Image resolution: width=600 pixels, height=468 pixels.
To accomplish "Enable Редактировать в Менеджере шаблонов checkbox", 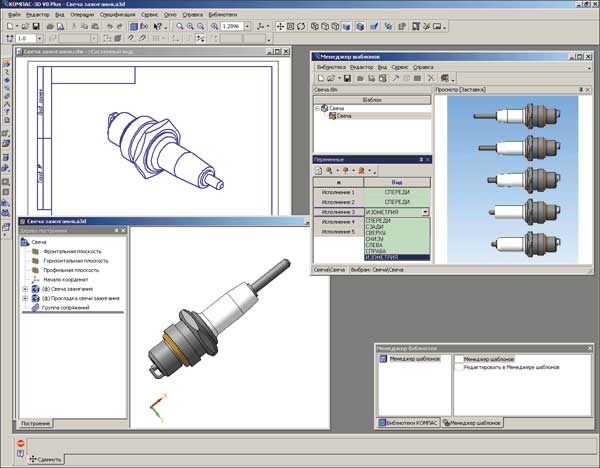I will tap(458, 367).
